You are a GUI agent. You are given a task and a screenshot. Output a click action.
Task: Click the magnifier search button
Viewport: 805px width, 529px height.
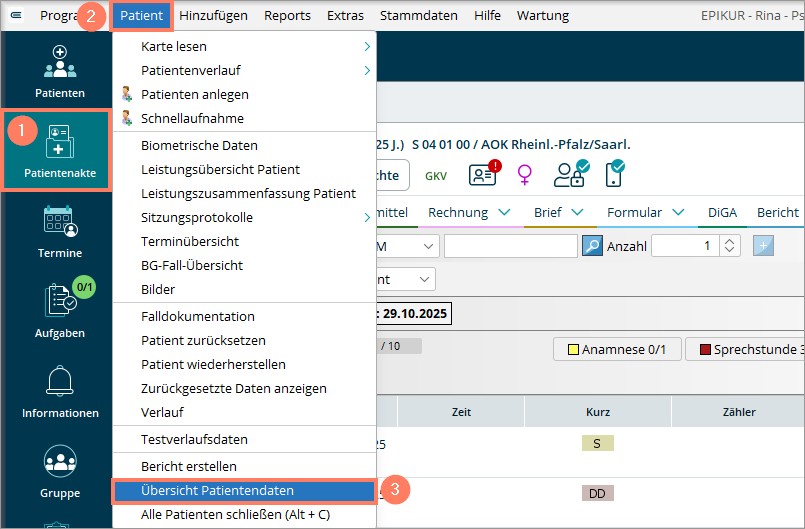pos(592,246)
